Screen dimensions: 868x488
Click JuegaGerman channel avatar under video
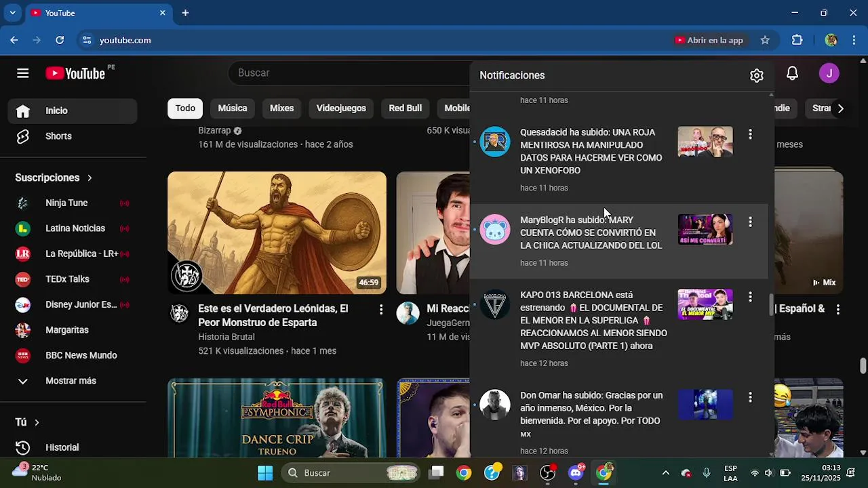coord(408,313)
